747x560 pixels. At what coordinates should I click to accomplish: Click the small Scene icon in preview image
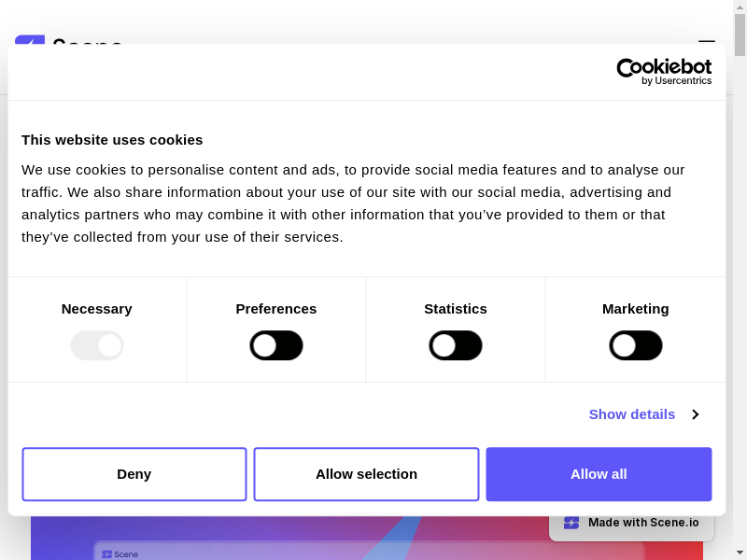(x=107, y=554)
